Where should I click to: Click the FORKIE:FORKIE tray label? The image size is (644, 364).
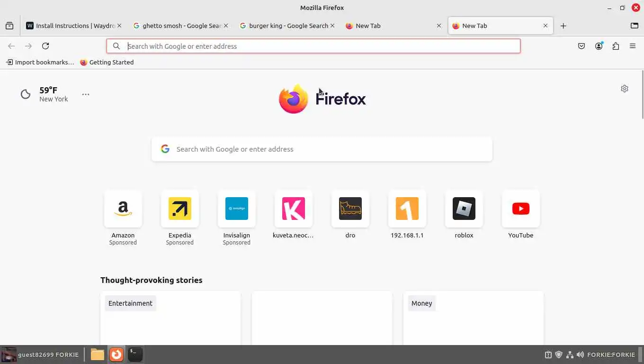(x=611, y=355)
